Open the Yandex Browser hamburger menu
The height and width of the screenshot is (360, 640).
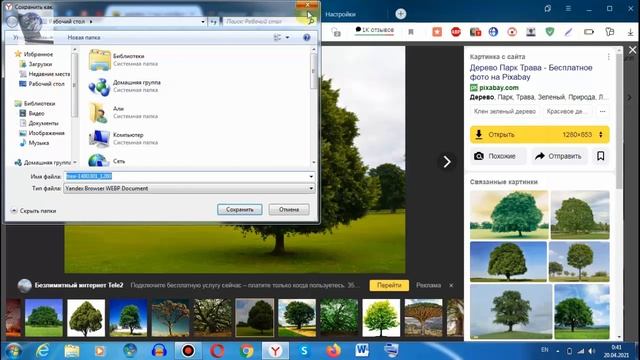(568, 9)
